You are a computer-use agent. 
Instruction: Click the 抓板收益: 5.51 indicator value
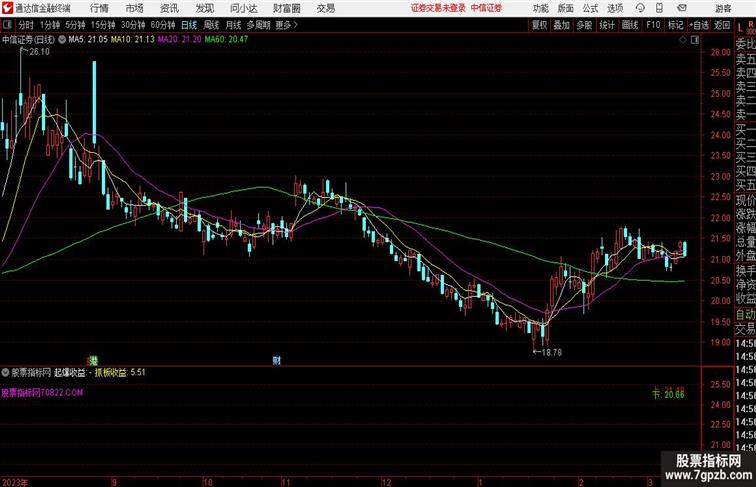pyautogui.click(x=120, y=372)
